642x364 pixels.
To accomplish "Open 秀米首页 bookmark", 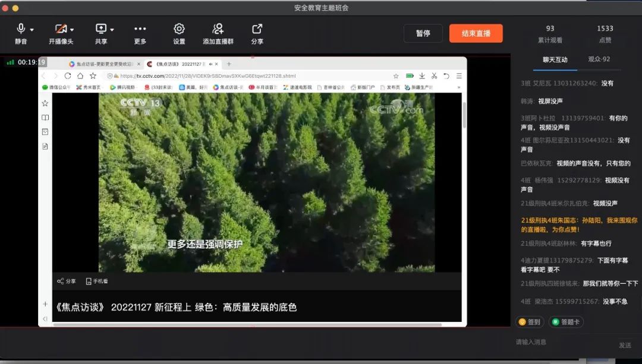I will coord(89,87).
